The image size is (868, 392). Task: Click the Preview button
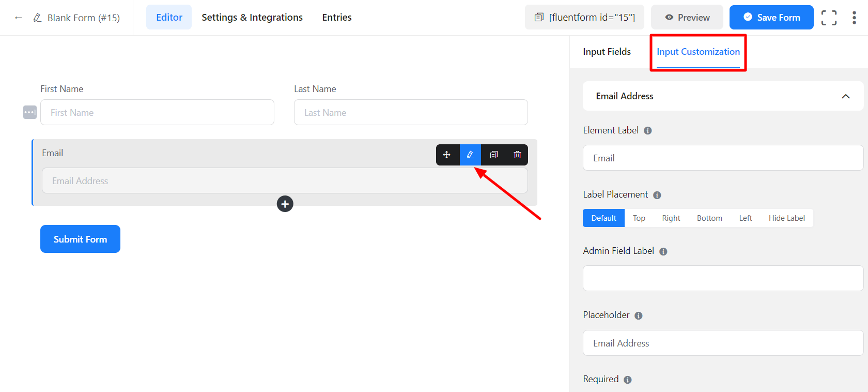tap(687, 18)
